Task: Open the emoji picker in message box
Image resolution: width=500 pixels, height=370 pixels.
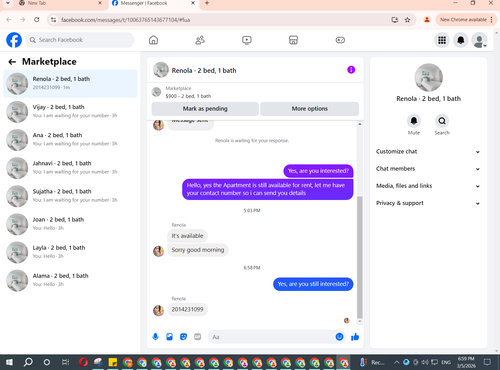Action: point(339,337)
